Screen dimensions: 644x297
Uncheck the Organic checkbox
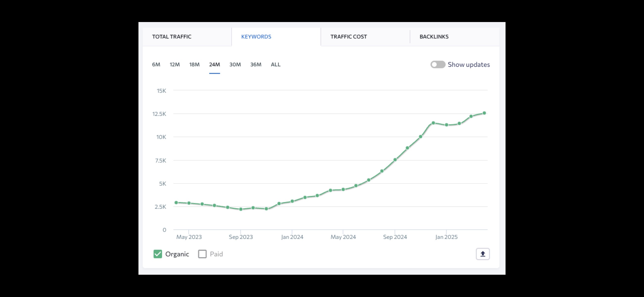coord(158,254)
